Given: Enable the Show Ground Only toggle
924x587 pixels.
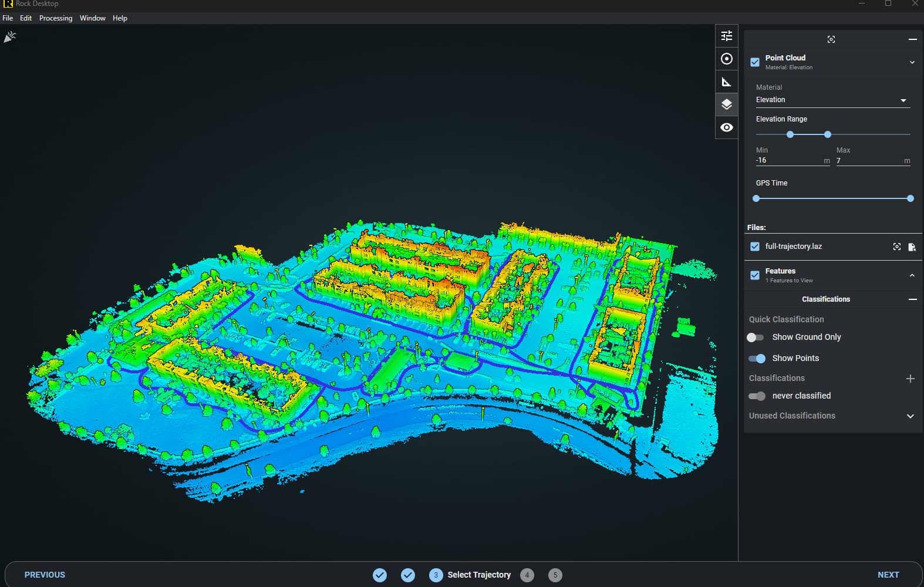Looking at the screenshot, I should pyautogui.click(x=756, y=338).
